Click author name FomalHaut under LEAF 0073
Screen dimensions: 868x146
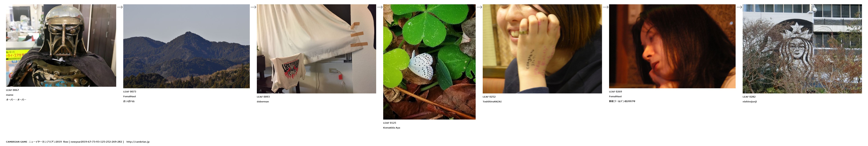pos(130,97)
